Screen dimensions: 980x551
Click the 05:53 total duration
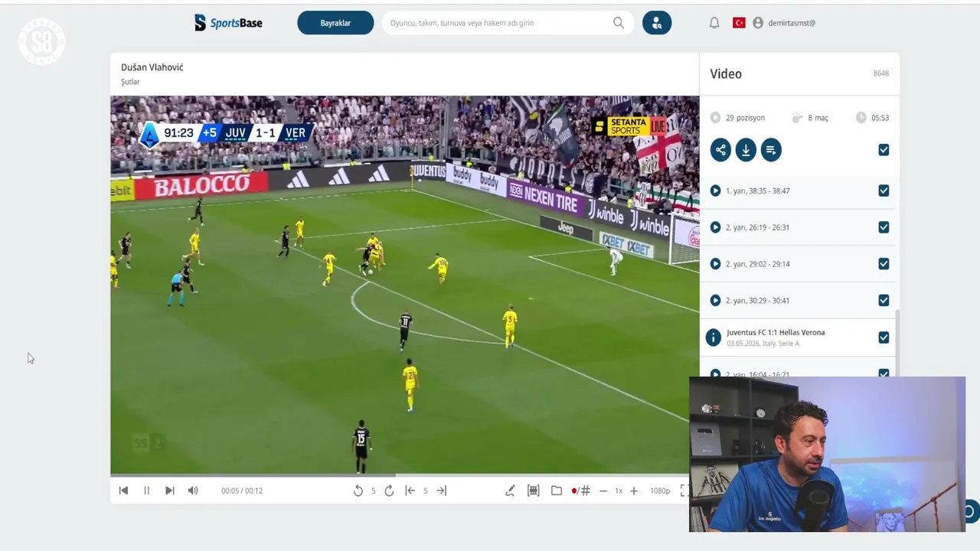point(880,118)
